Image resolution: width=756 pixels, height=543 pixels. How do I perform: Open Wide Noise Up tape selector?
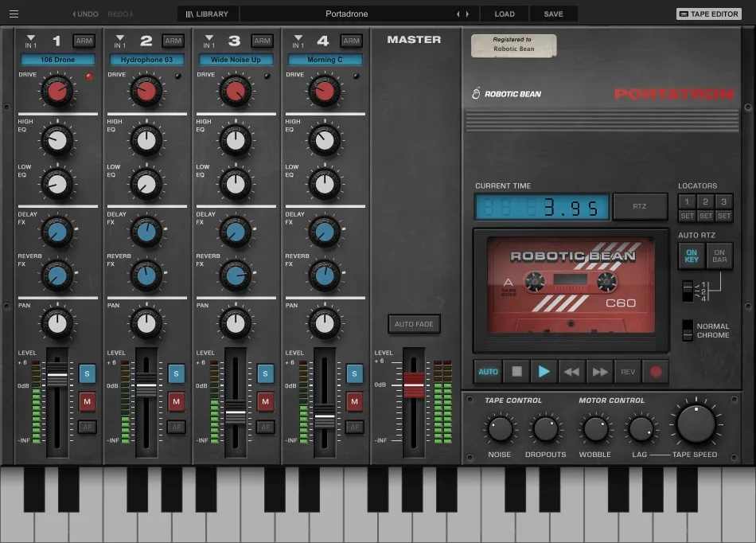click(x=236, y=60)
